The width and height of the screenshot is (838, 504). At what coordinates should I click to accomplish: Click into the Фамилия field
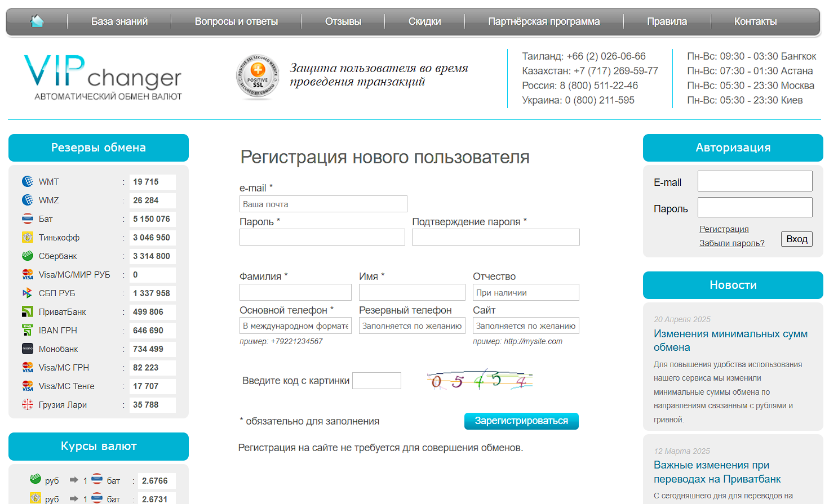[x=295, y=292]
